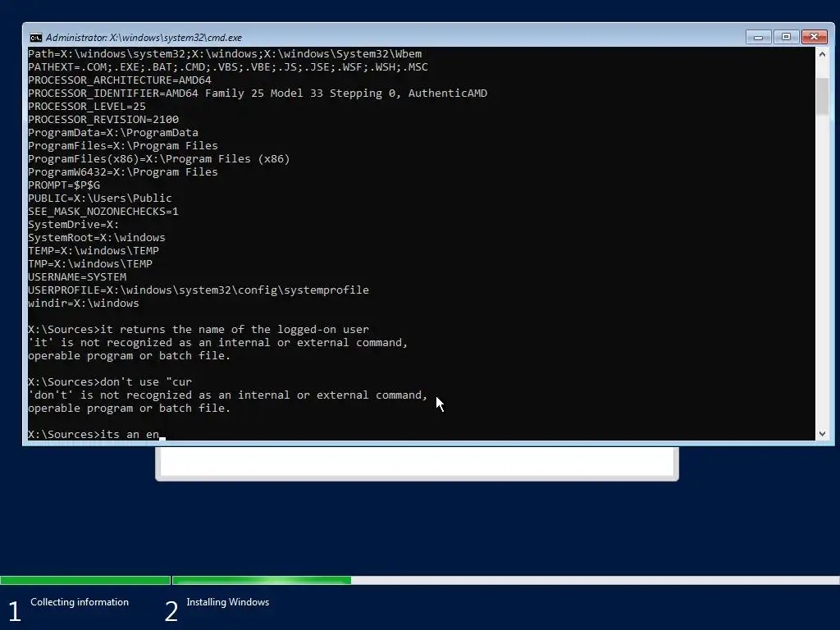This screenshot has width=840, height=630.
Task: Click the 'ProgramData=X:\ProgramData' line
Action: 113,132
